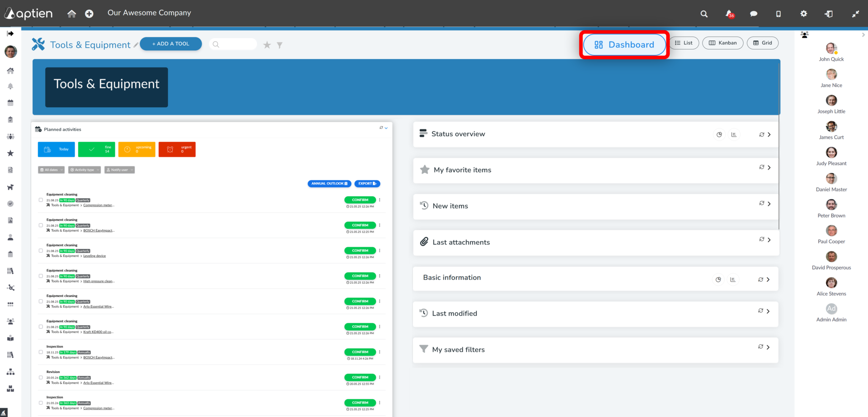Mark Tools & Equipment as favorite with star

coord(267,45)
